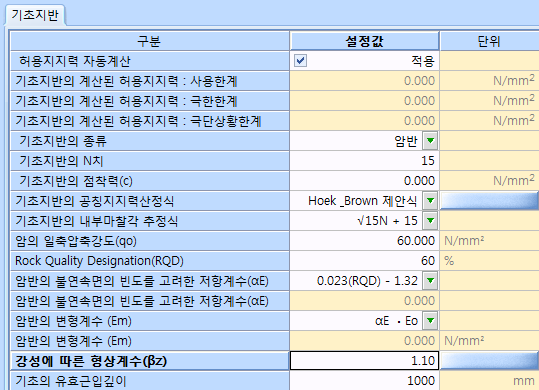Edit the 일축압축강도(qo) value 60.000
This screenshot has width=539, height=390.
pos(364,241)
